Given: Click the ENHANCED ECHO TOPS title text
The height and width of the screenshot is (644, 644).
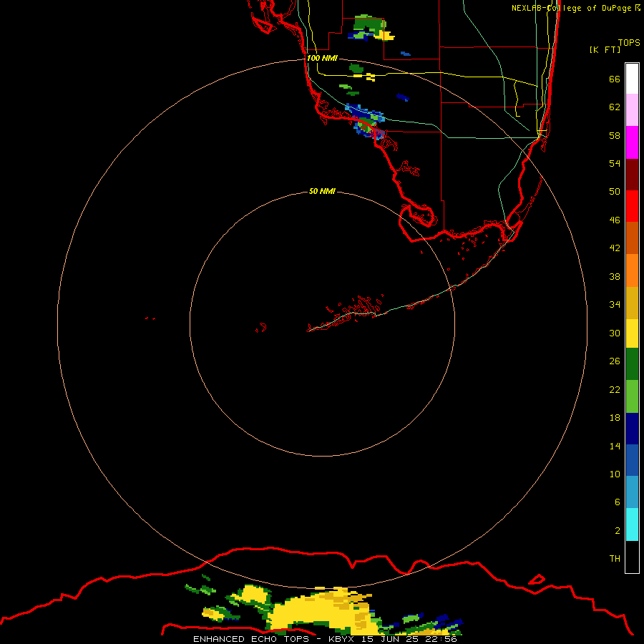Looking at the screenshot, I should [251, 639].
